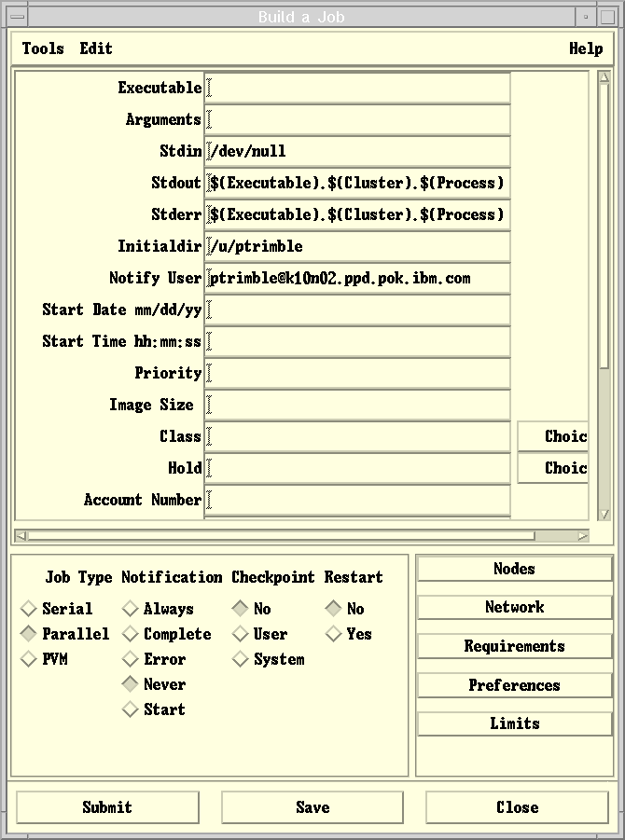
Task: Click the Stdin field containing /dev/null
Action: (357, 151)
